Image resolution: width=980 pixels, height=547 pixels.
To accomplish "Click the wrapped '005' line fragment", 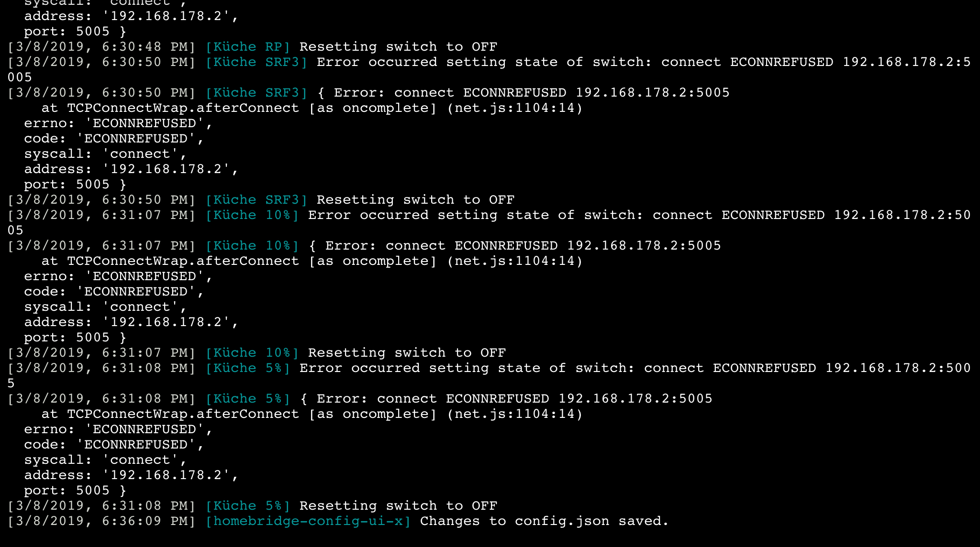I will (x=20, y=77).
